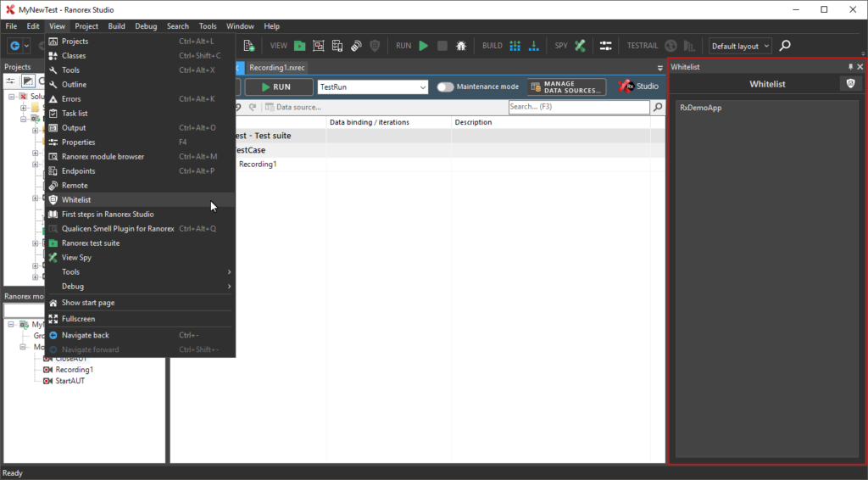Collapse the Solution root node
The image size is (868, 480).
coord(11,97)
